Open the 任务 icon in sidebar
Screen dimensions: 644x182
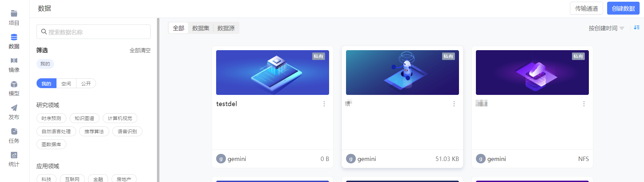(x=14, y=131)
